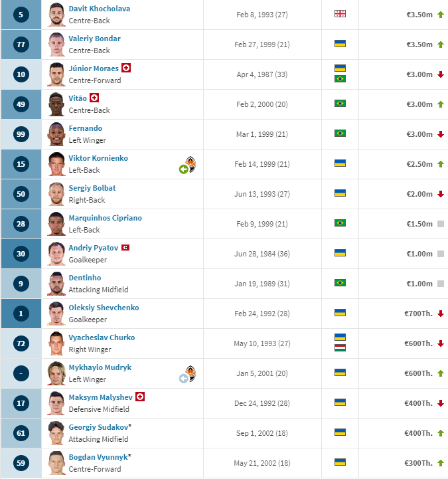Click the Hungarian flag in Vyacheslav Churko's row
The width and height of the screenshot is (448, 479).
[340, 347]
